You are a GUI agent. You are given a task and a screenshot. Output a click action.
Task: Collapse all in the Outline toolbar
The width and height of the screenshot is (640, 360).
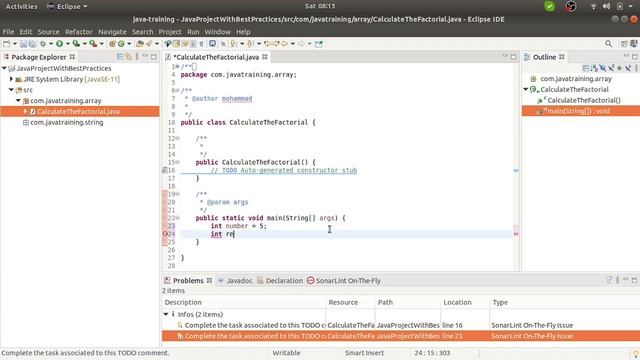[586, 68]
